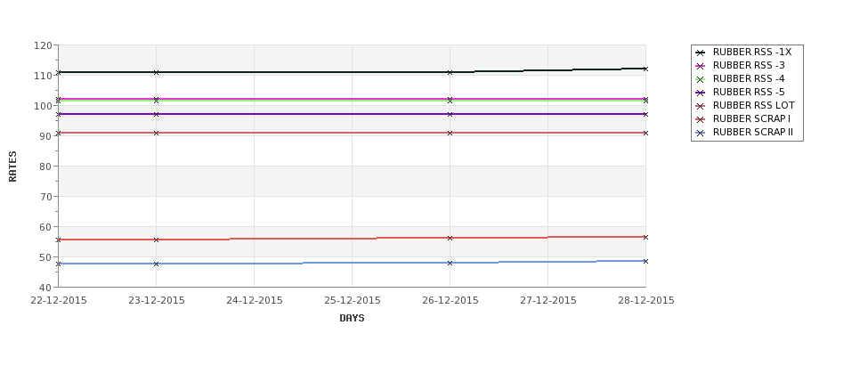Click the blue SCRAP II data point on 23-12-2015
This screenshot has height=382, width=868.
(x=156, y=264)
